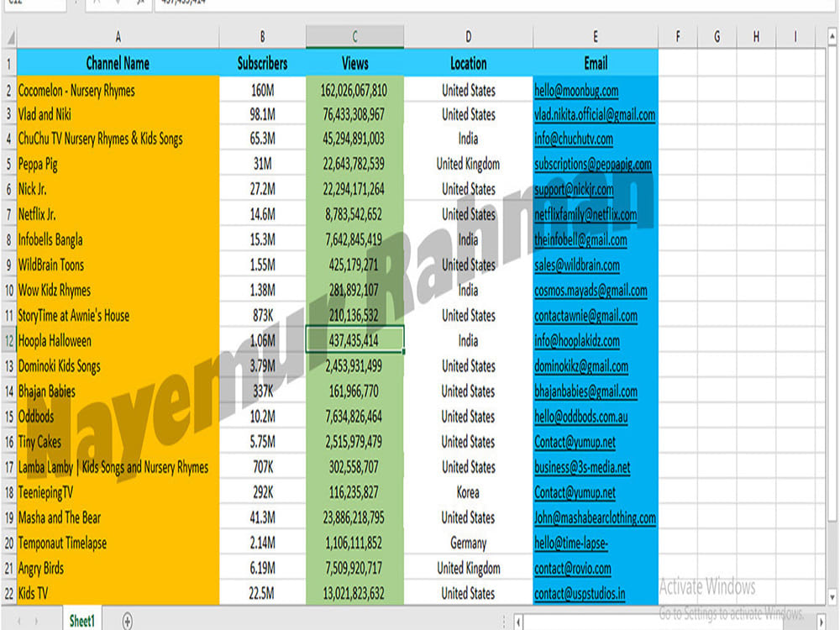Image resolution: width=840 pixels, height=630 pixels.
Task: Open sales@wildbrain.com email link
Action: [x=577, y=265]
